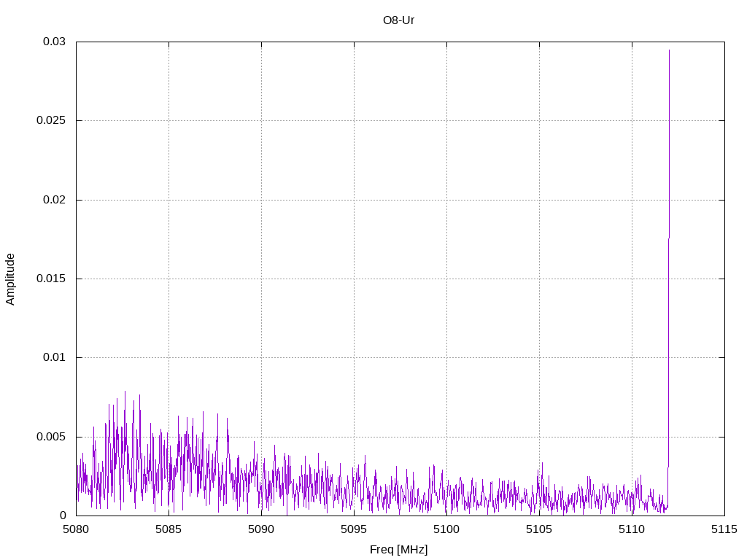This screenshot has width=747, height=560.
Task: Click the 0.03 y-axis tick label
Action: [54, 42]
